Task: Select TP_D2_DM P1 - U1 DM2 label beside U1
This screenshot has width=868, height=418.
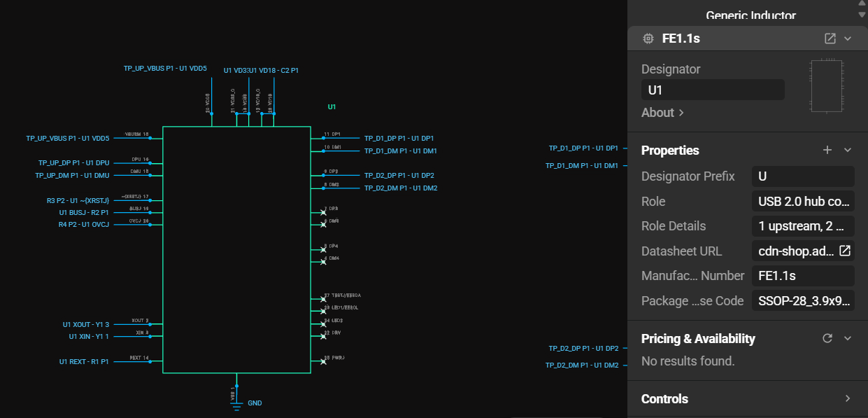Action: pos(401,188)
